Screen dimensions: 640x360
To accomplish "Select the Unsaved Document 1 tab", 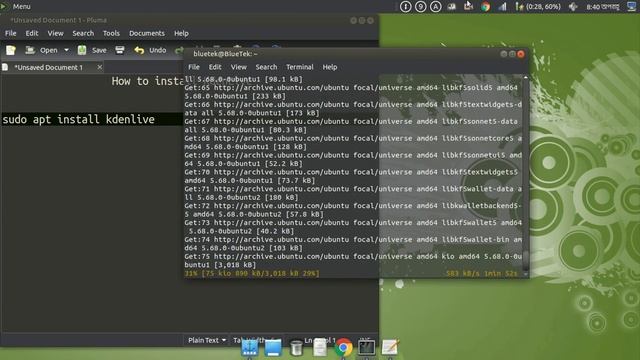I will 48,67.
